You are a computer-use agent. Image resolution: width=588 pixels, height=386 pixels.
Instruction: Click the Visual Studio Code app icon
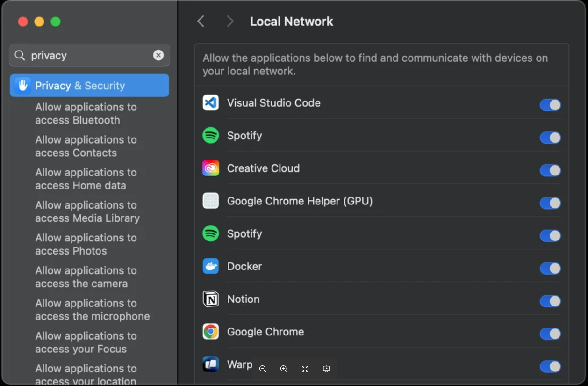pos(211,103)
